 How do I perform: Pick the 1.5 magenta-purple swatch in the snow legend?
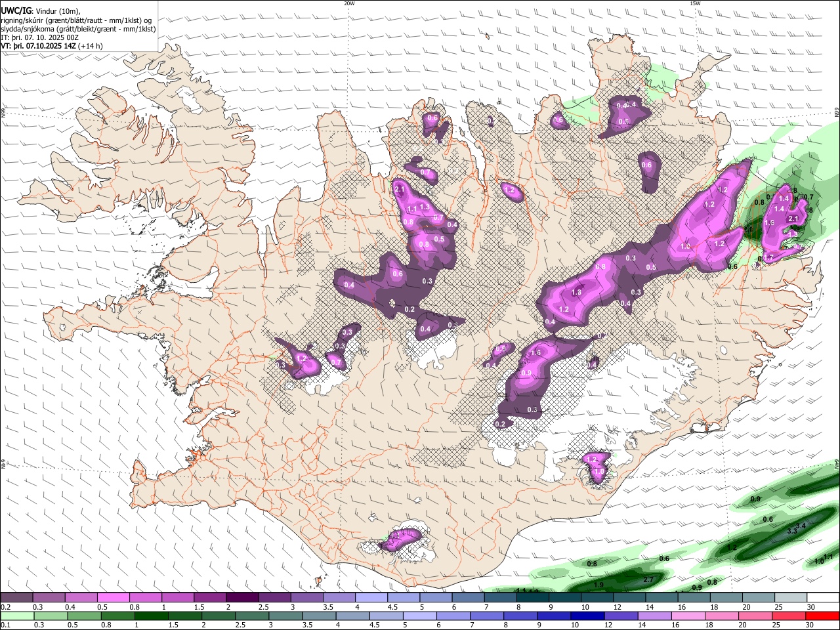pyautogui.click(x=210, y=598)
